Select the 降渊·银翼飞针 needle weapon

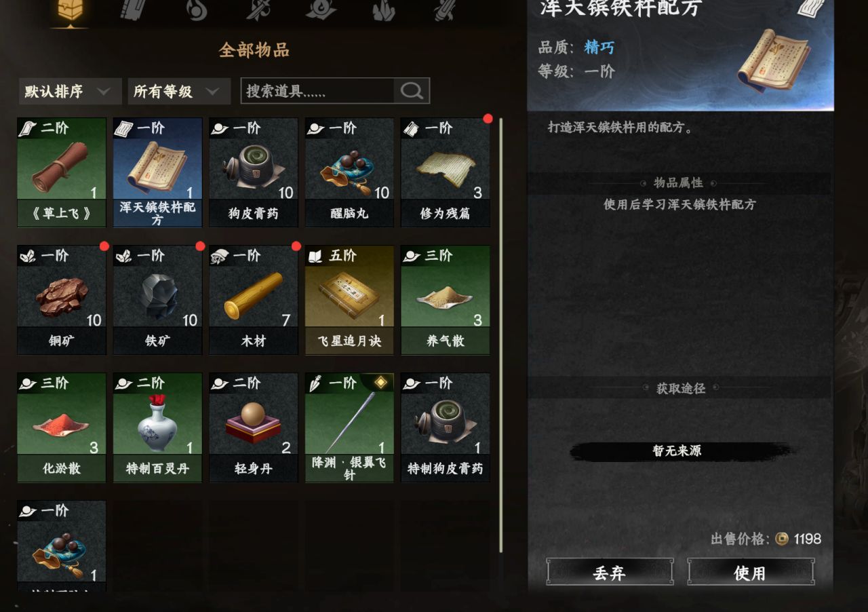[349, 427]
